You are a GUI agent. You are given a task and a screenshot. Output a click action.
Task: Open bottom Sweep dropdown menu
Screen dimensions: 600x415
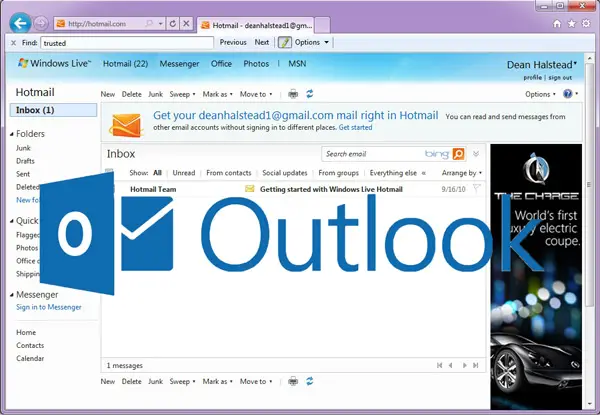click(x=183, y=381)
